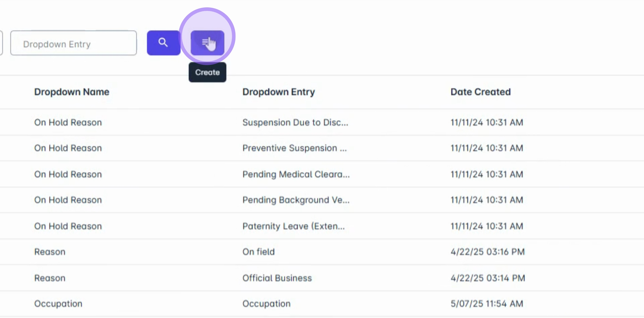Select the Pending Medical Cleara... entry
The height and width of the screenshot is (318, 644).
[296, 174]
